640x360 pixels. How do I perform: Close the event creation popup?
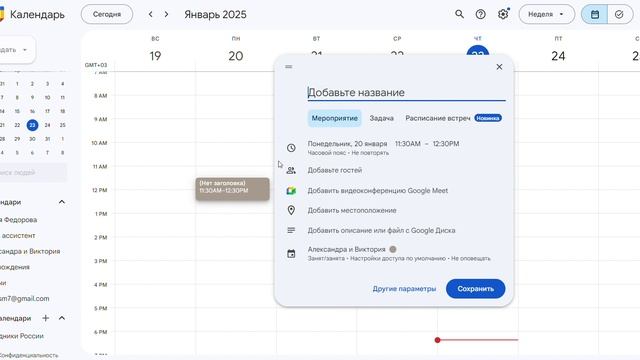(x=499, y=67)
